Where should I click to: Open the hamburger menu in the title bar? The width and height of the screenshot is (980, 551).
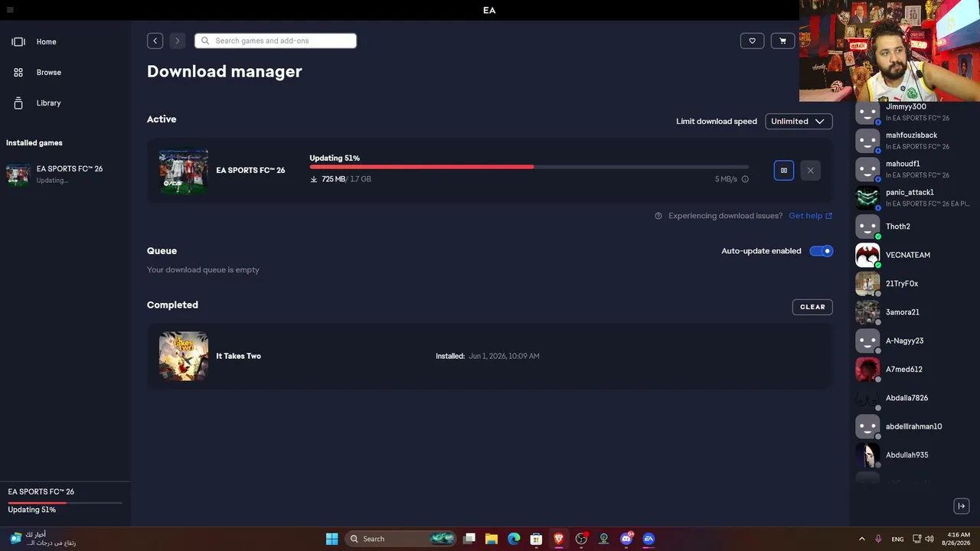pyautogui.click(x=10, y=10)
